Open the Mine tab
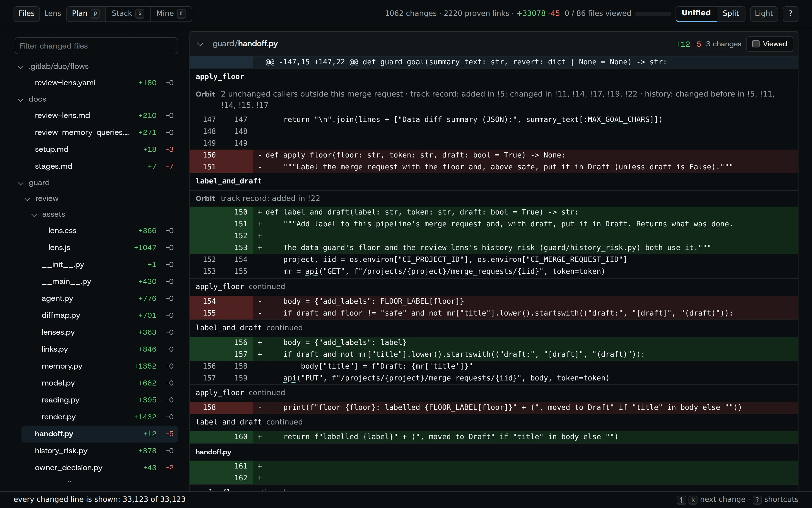This screenshot has width=812, height=508. click(171, 14)
